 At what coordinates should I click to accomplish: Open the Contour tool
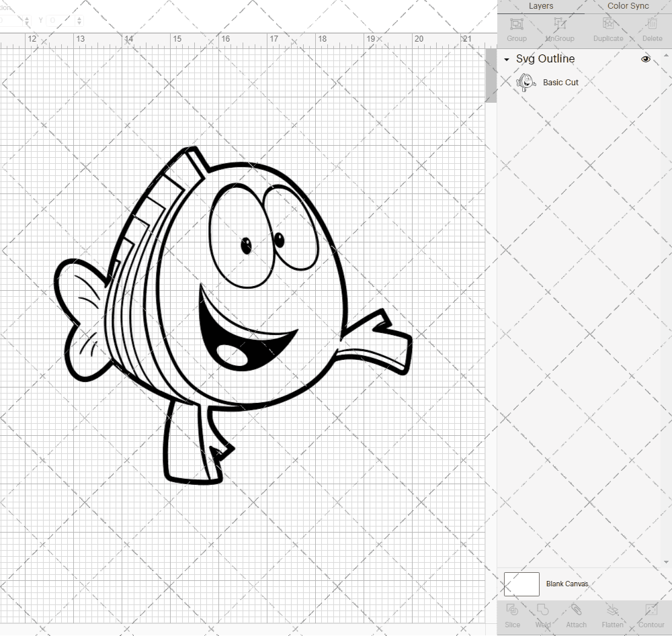(650, 615)
